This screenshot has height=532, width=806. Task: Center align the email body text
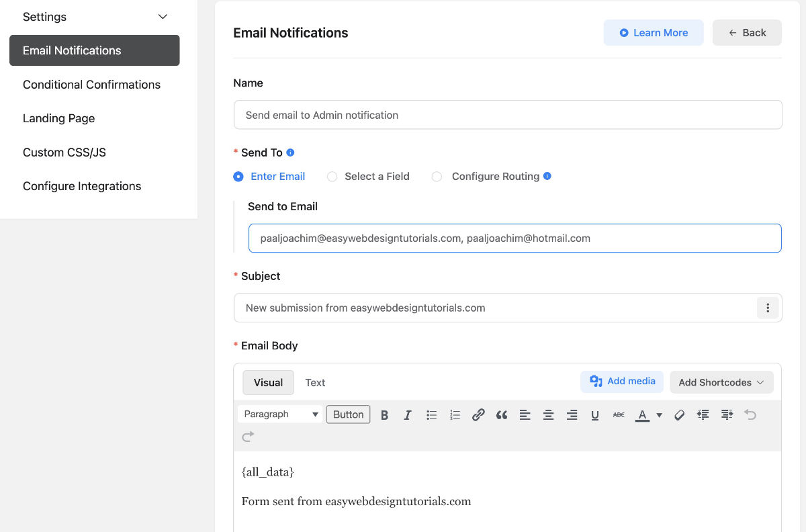548,415
